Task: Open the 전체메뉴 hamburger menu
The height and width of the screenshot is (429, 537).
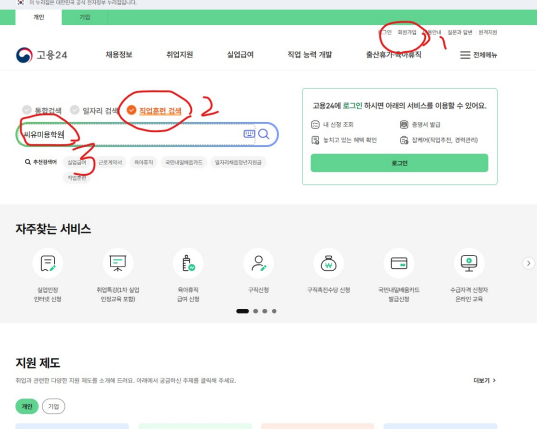Action: click(x=478, y=55)
